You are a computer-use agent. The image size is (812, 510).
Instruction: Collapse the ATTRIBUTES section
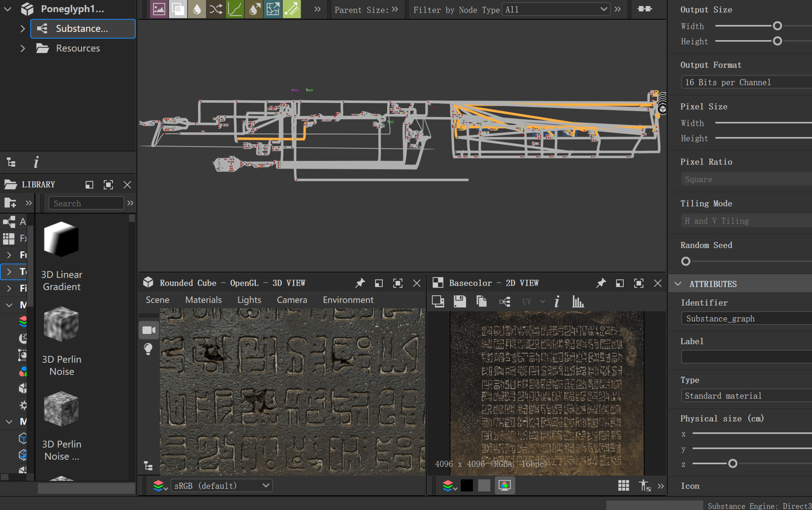[x=678, y=284]
